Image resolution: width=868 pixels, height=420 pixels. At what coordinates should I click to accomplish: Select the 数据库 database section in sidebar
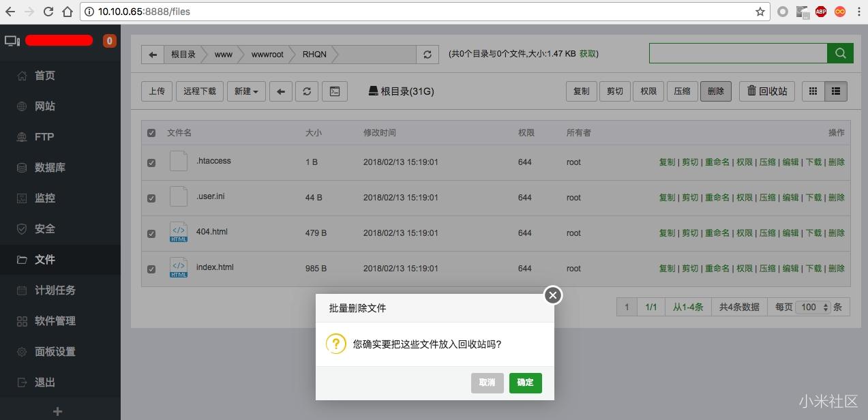45,167
